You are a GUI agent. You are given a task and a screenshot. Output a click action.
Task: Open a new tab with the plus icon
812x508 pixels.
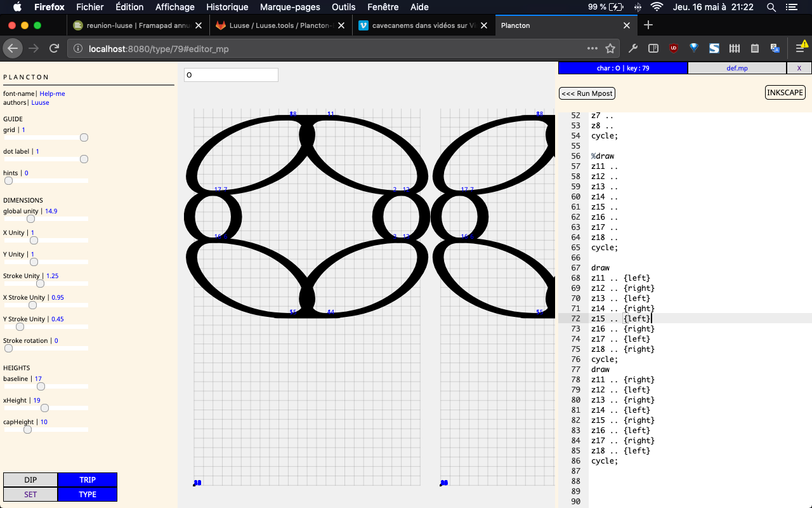(x=648, y=25)
